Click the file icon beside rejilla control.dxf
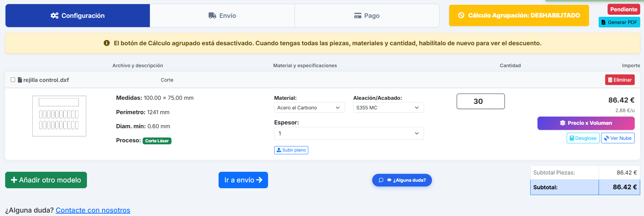The height and width of the screenshot is (216, 644). tap(20, 80)
